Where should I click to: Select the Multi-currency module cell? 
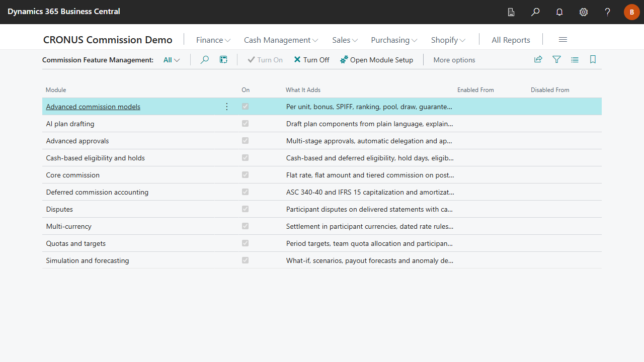point(69,226)
